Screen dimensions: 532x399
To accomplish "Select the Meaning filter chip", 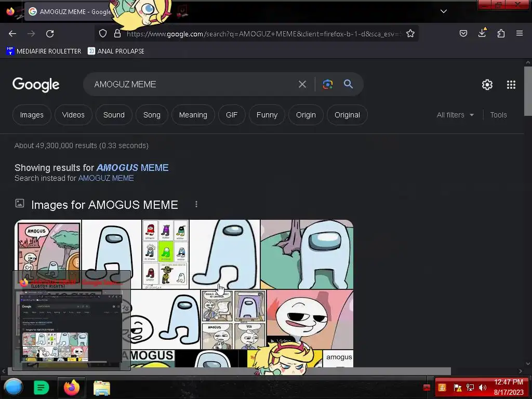I will click(x=193, y=115).
